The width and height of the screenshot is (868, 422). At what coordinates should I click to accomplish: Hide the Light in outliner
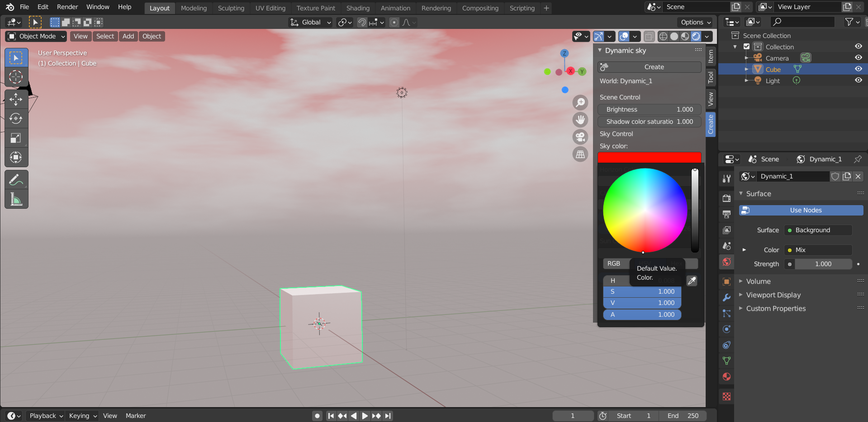point(859,80)
